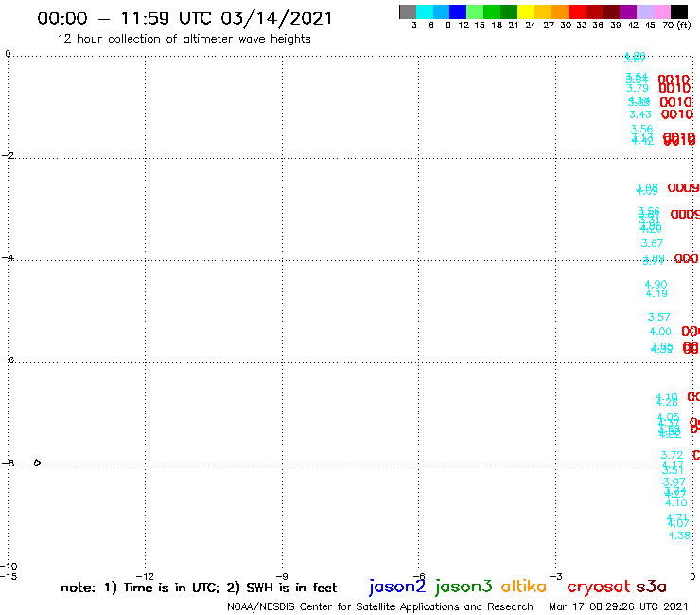Pick the yellow legend color swatch
The width and height of the screenshot is (700, 615).
coord(525,11)
